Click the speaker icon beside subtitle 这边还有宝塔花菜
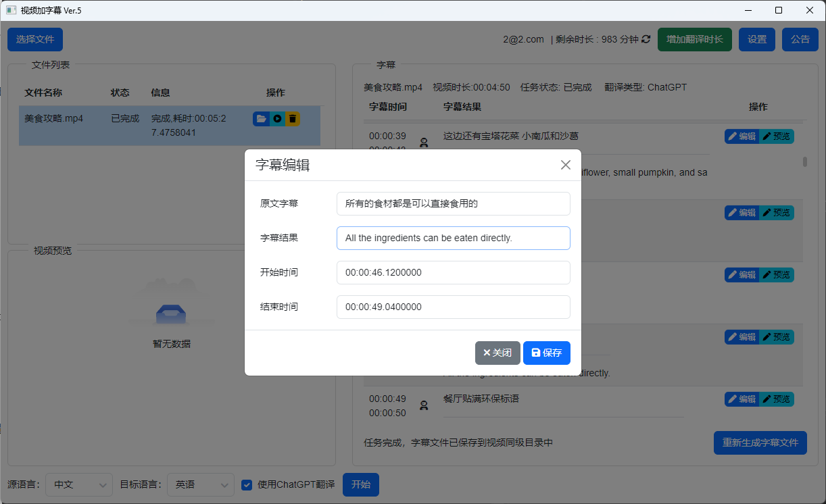The width and height of the screenshot is (826, 504). tap(424, 142)
